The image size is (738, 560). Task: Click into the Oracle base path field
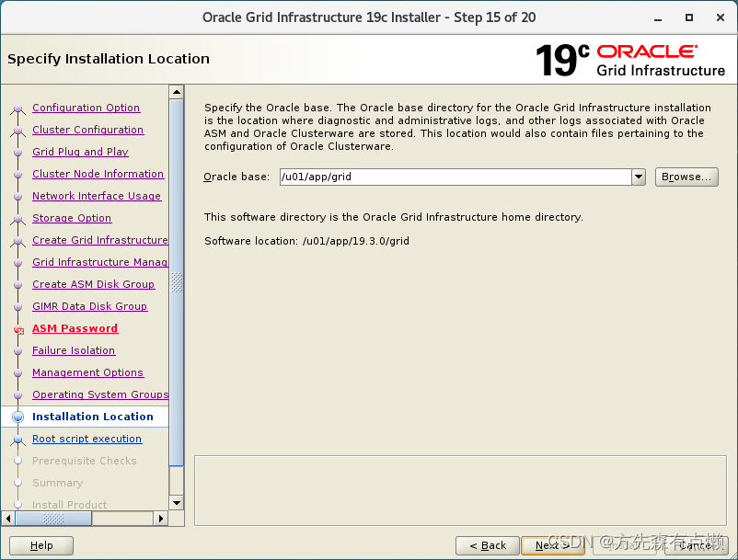tap(455, 177)
